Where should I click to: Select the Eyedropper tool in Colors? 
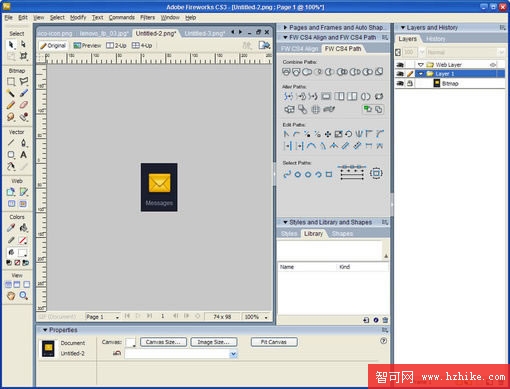[11, 228]
